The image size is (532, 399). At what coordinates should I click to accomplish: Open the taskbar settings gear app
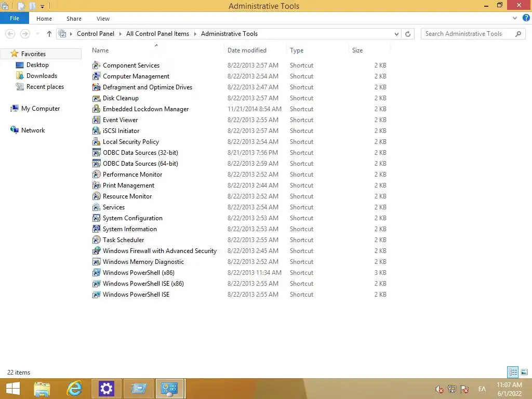(x=106, y=389)
